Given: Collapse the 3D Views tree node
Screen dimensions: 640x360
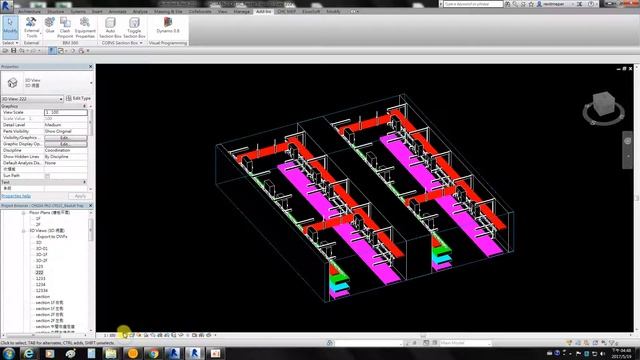Looking at the screenshot, I should (23, 231).
